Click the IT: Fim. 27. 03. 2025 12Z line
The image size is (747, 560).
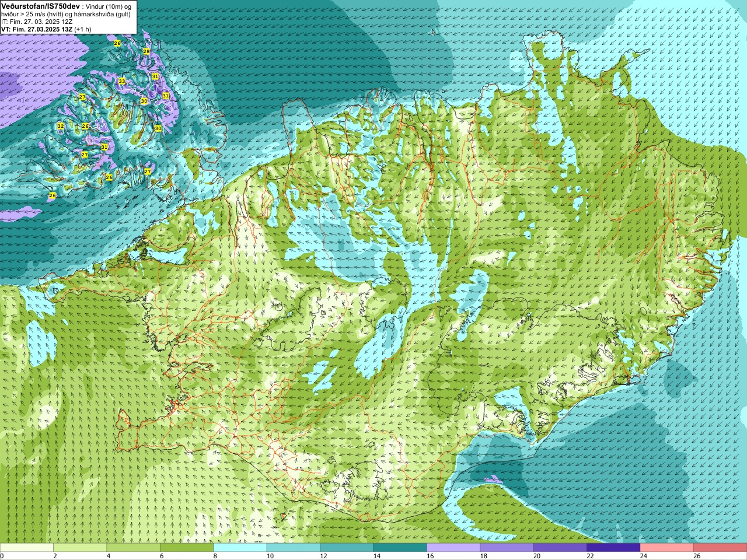pyautogui.click(x=37, y=22)
